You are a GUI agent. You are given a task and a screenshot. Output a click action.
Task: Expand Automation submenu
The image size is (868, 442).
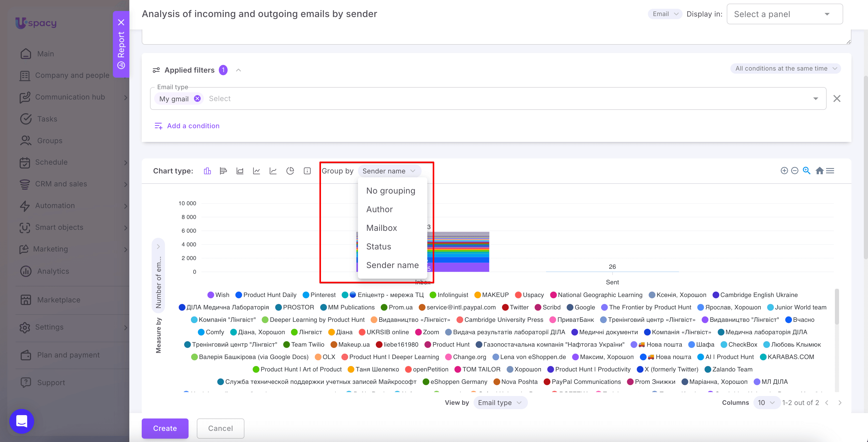[x=125, y=206]
